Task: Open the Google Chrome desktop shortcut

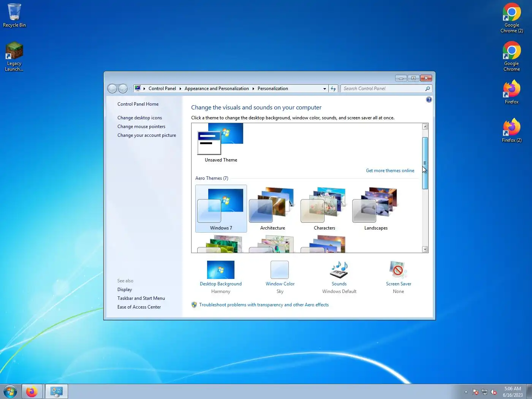Action: [x=511, y=56]
